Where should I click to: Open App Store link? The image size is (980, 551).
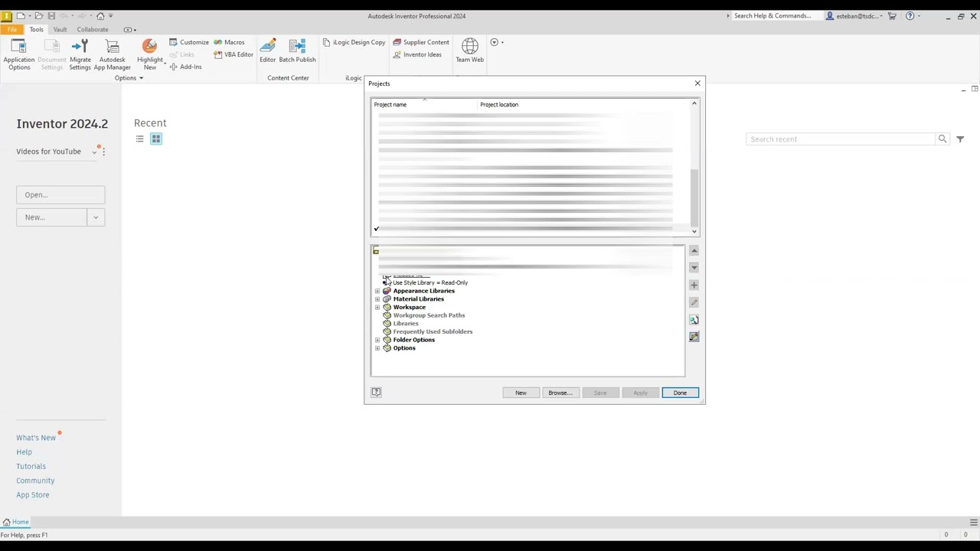click(32, 495)
